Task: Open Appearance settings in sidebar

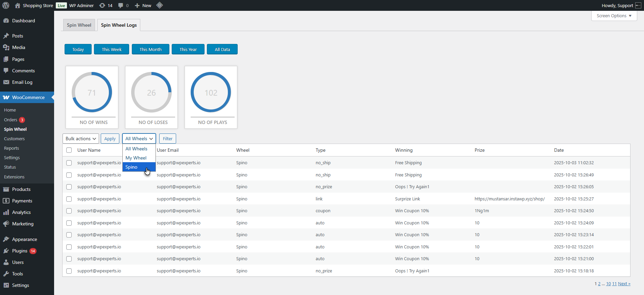Action: [24, 239]
